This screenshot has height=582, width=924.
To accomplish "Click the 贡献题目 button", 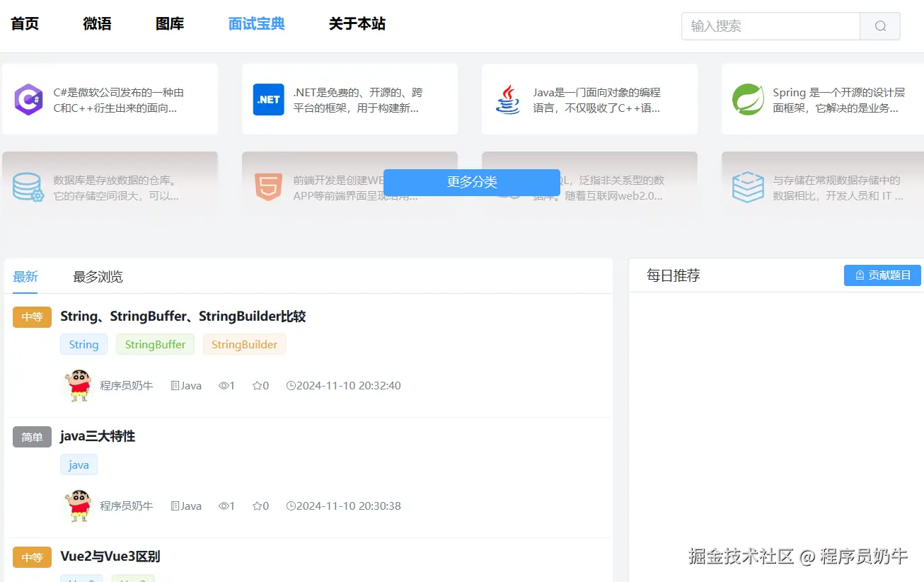I will click(882, 275).
